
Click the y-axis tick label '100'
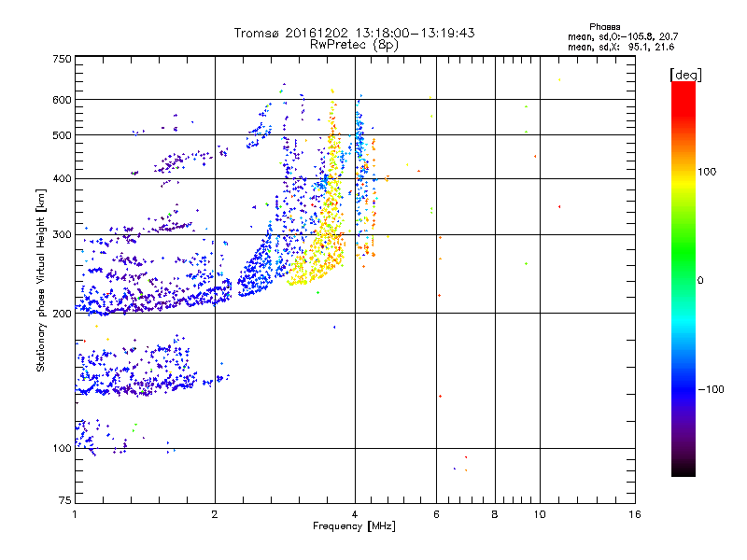pyautogui.click(x=62, y=449)
